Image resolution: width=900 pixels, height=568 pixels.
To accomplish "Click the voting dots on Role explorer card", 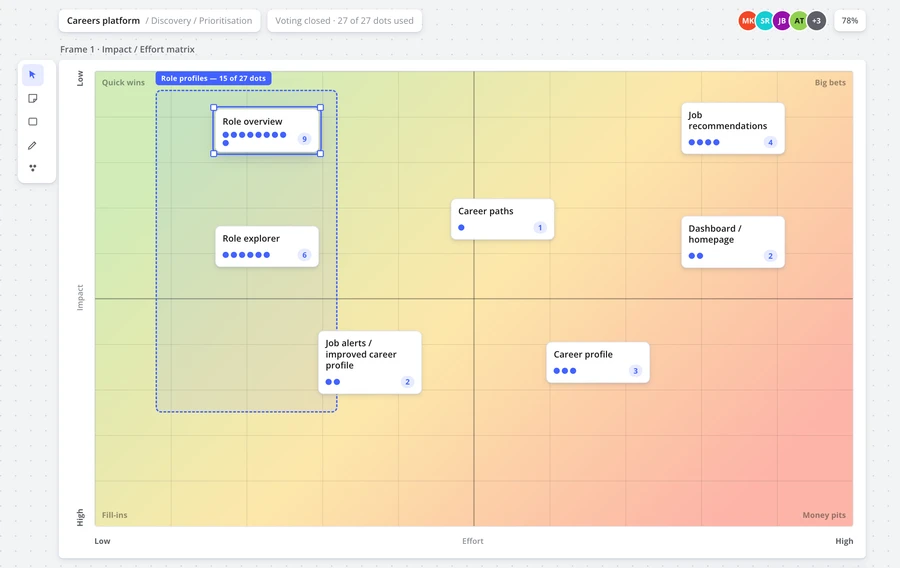I will coord(246,255).
